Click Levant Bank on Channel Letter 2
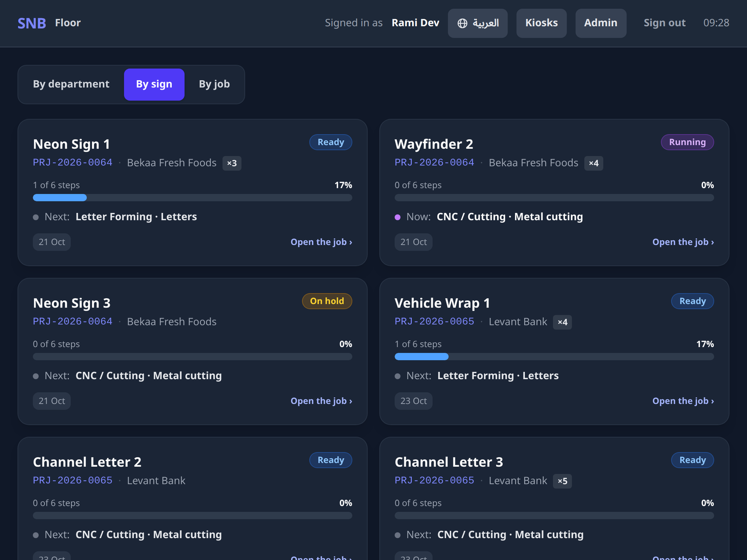 (156, 481)
